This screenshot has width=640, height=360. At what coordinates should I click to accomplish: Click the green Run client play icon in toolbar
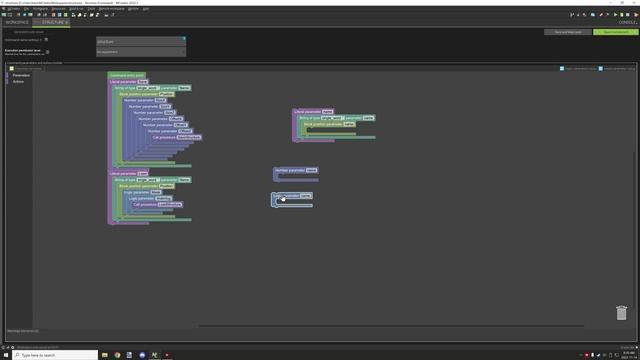click(615, 15)
